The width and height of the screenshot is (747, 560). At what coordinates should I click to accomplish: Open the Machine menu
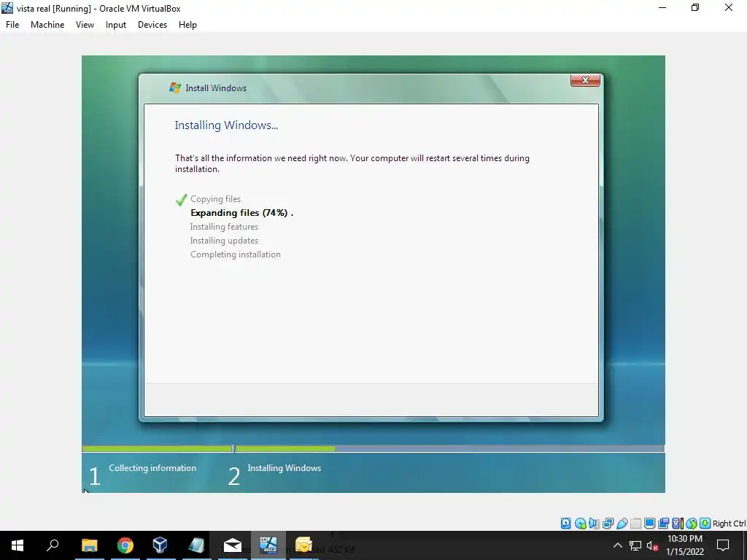coord(47,25)
